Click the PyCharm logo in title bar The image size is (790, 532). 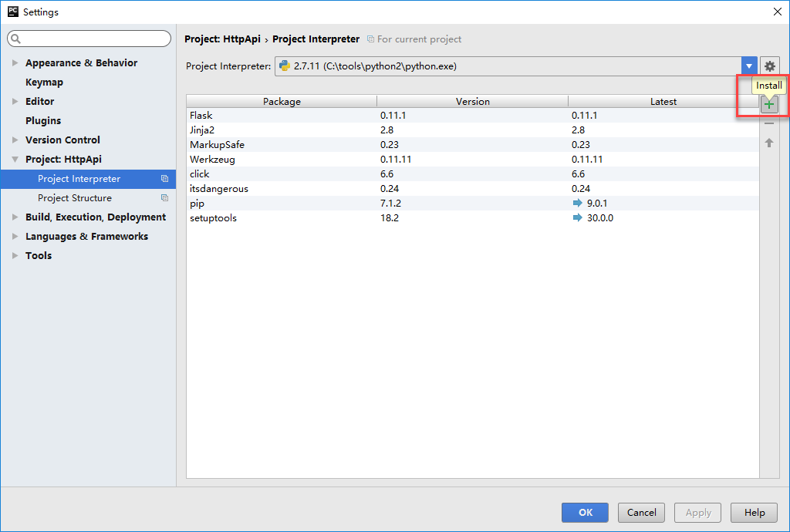pos(12,12)
